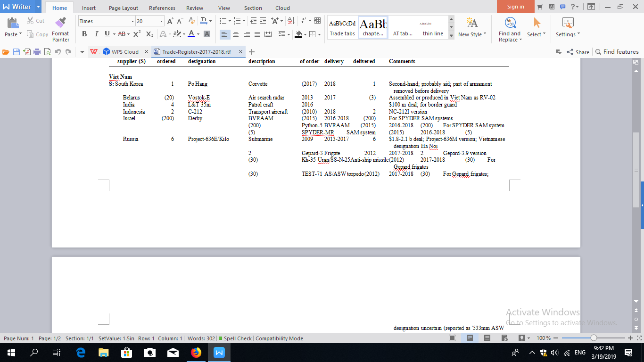Click the distributed alignment icon

tap(268, 34)
